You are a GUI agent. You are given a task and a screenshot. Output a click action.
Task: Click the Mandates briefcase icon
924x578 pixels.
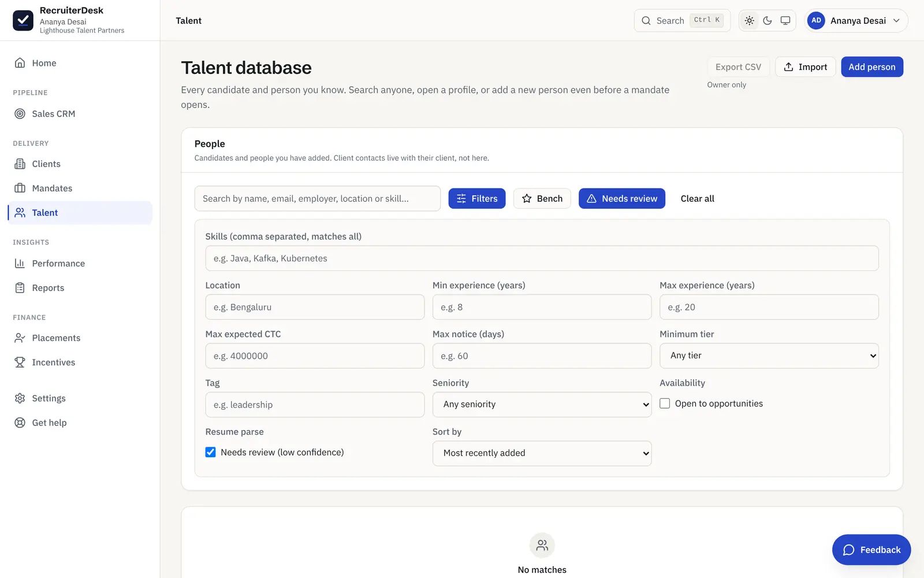click(x=20, y=188)
